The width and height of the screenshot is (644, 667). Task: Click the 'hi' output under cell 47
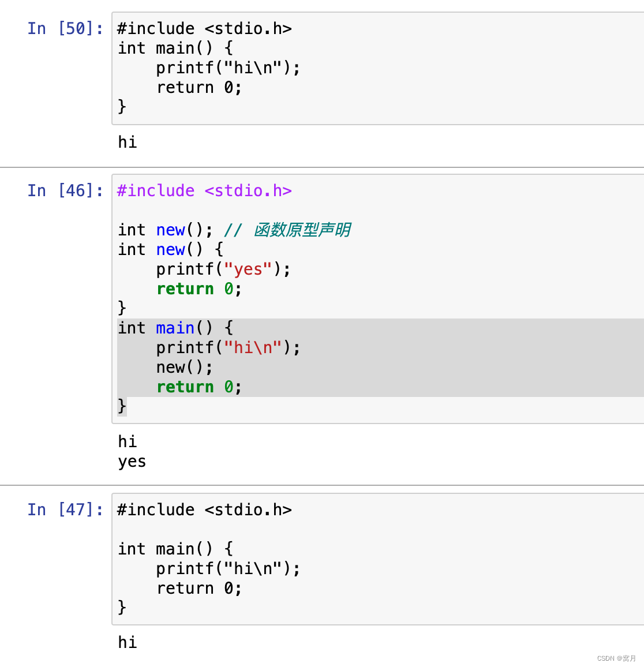pos(127,642)
